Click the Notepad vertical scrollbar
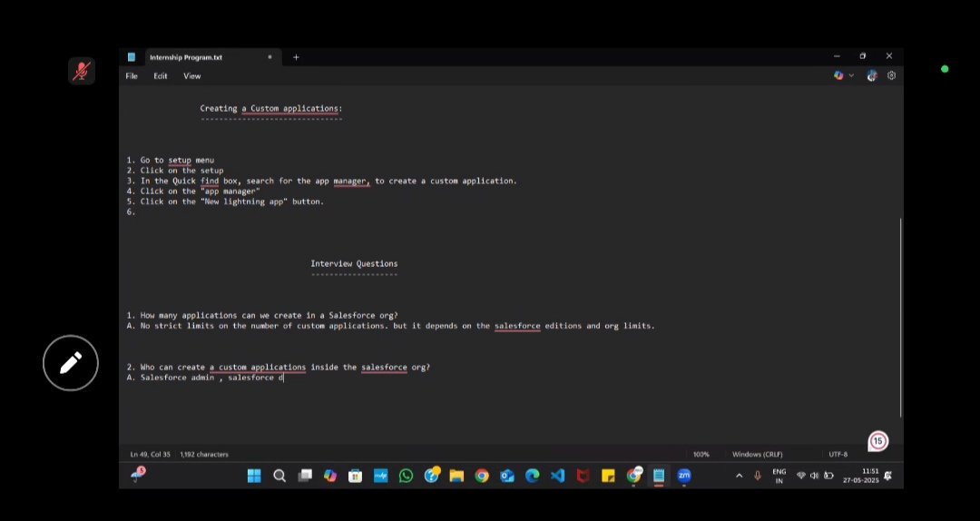Viewport: 980px width, 521px height. pos(900,318)
